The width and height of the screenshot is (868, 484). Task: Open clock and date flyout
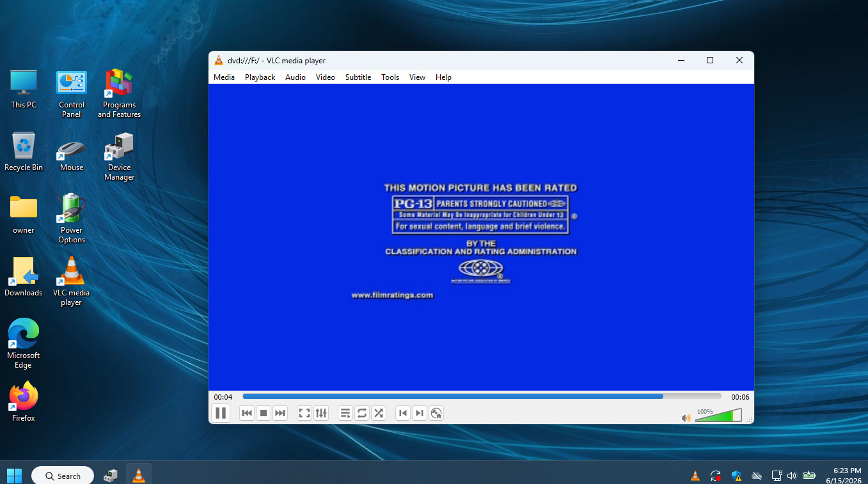click(844, 475)
